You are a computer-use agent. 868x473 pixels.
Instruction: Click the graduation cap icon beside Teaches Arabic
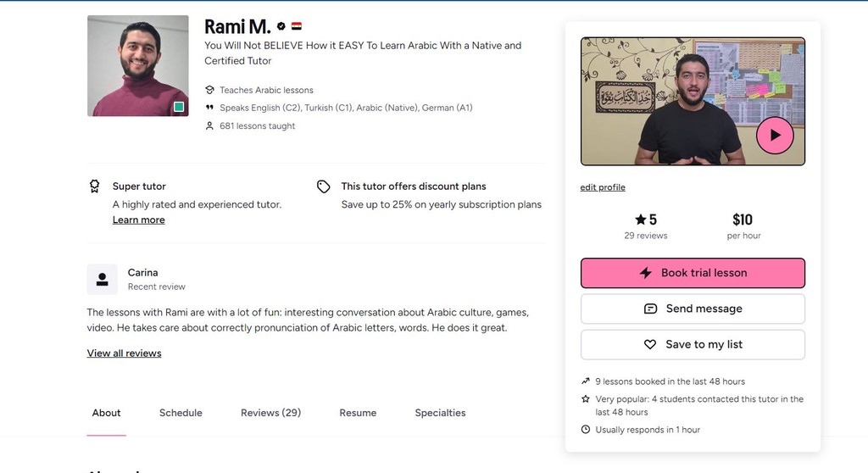[x=209, y=90]
